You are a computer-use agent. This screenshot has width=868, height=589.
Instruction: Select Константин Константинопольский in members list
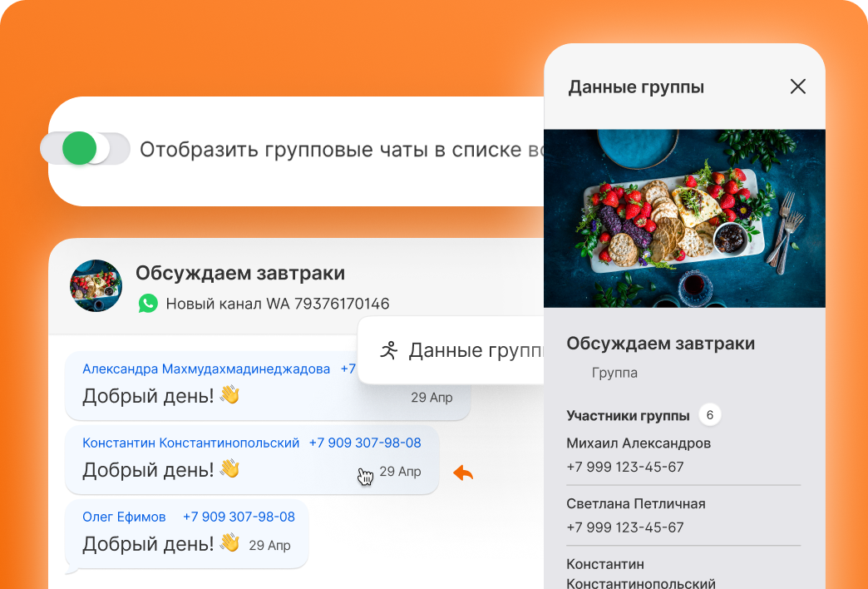pos(640,574)
